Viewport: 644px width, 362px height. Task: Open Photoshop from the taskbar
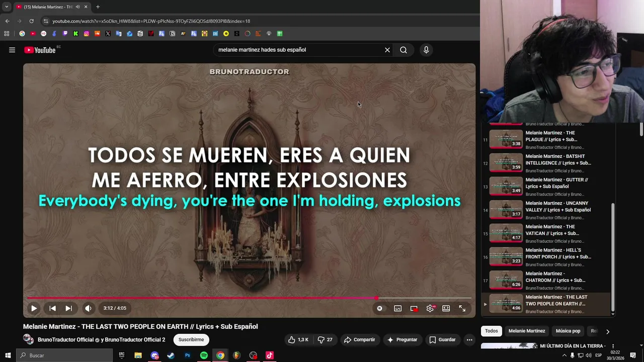[187, 355]
